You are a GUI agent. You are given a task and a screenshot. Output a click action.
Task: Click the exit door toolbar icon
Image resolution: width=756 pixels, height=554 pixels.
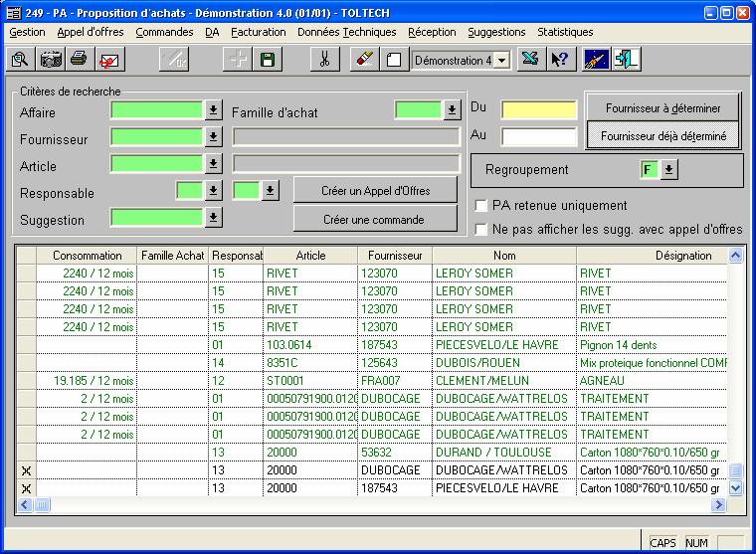pos(627,60)
